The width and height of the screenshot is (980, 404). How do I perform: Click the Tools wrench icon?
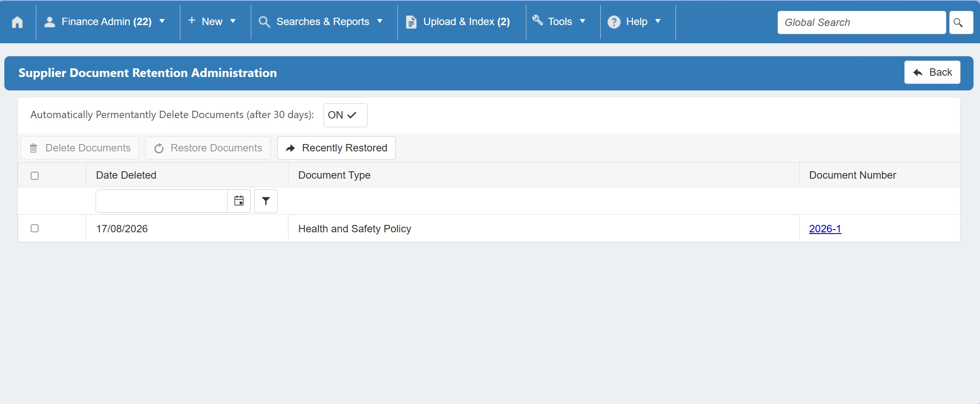point(538,20)
